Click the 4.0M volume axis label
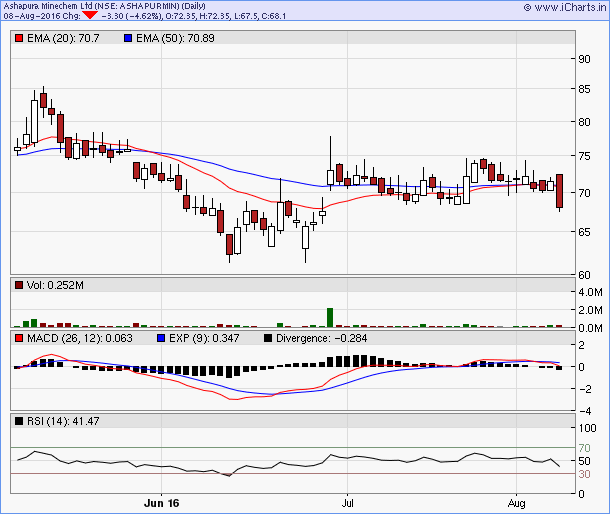This screenshot has height=514, width=610. coord(590,292)
